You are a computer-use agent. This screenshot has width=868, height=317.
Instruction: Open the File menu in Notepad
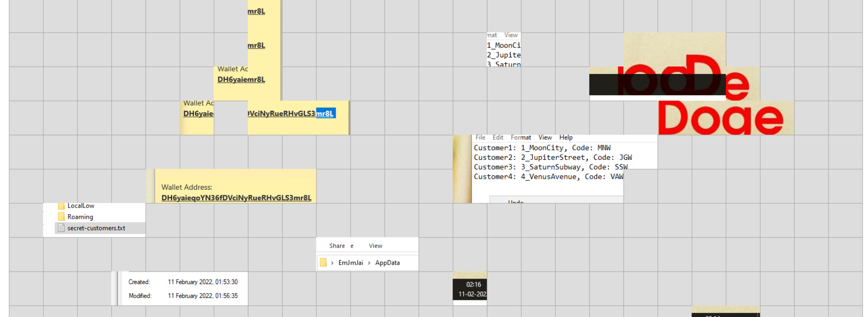(480, 137)
